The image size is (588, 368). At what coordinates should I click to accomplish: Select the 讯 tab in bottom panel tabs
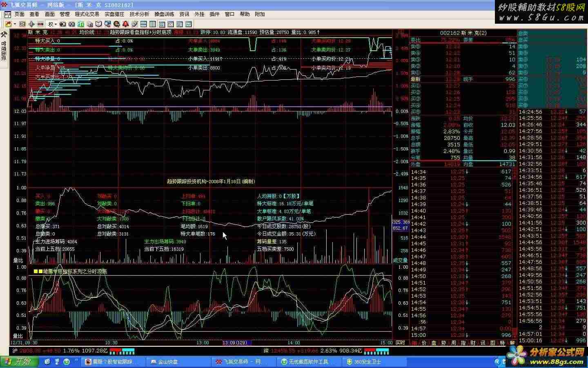[x=483, y=343]
